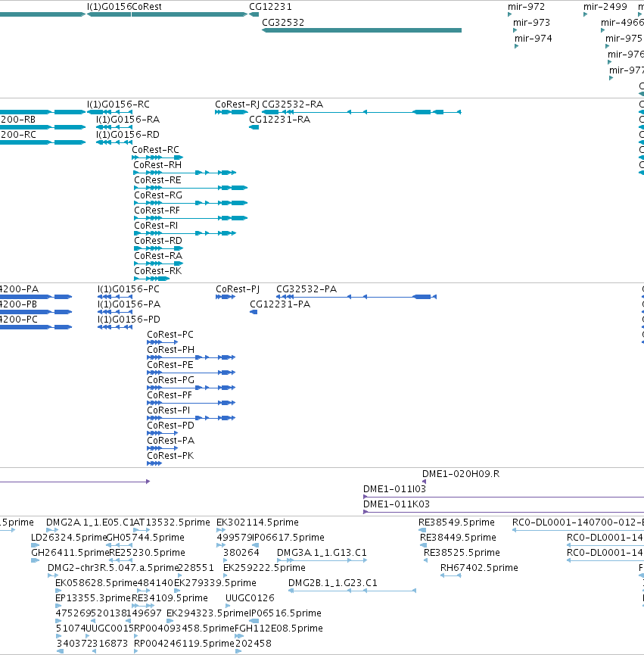This screenshot has height=655, width=644.
Task: Select the CoRest-RC transcript label
Action: (155, 149)
